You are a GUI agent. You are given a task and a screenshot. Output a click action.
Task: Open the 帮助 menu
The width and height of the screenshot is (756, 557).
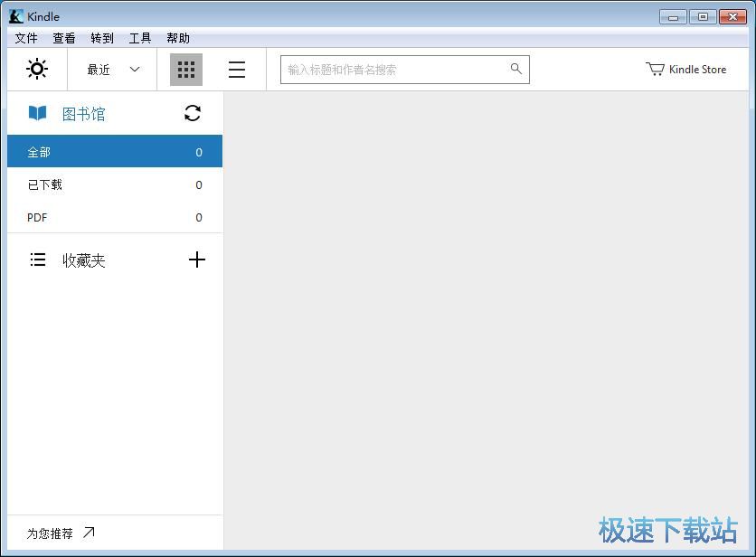[x=177, y=38]
